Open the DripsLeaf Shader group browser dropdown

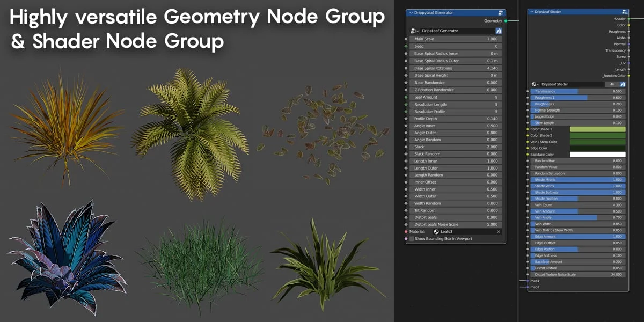pyautogui.click(x=537, y=84)
